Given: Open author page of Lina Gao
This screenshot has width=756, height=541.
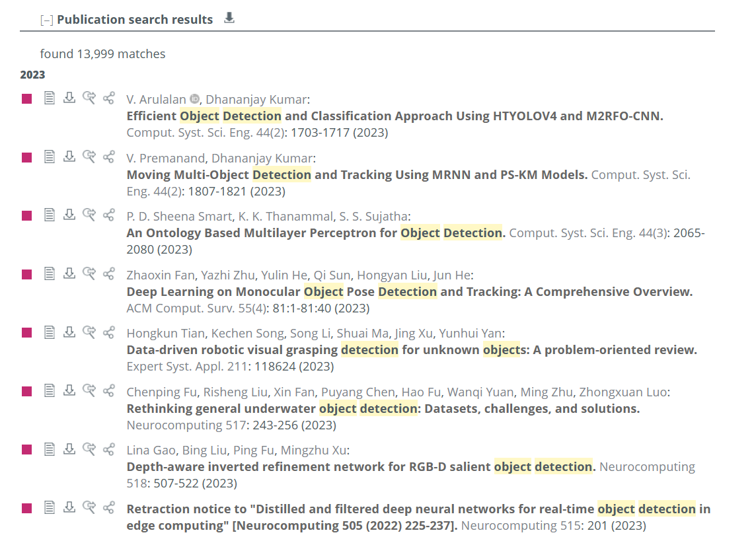Looking at the screenshot, I should click(151, 451).
